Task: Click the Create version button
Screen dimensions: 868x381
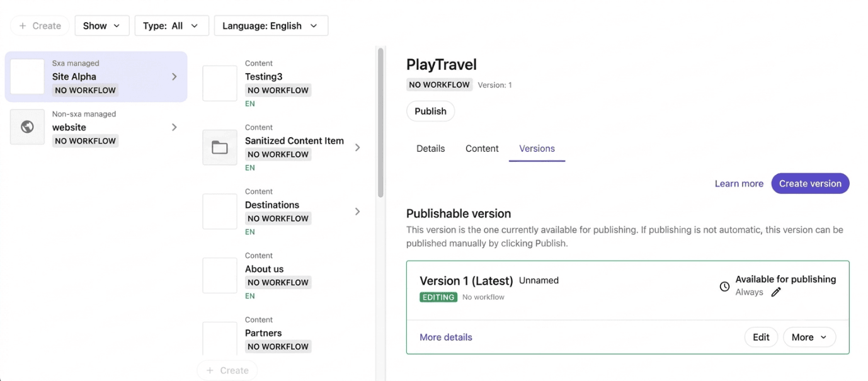Action: (x=810, y=183)
